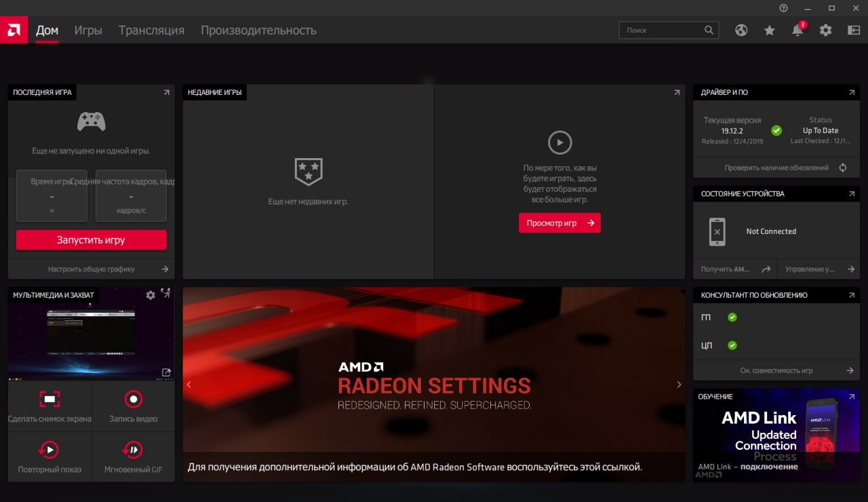Open favorites star icon in the header
This screenshot has height=502, width=868.
pos(769,30)
